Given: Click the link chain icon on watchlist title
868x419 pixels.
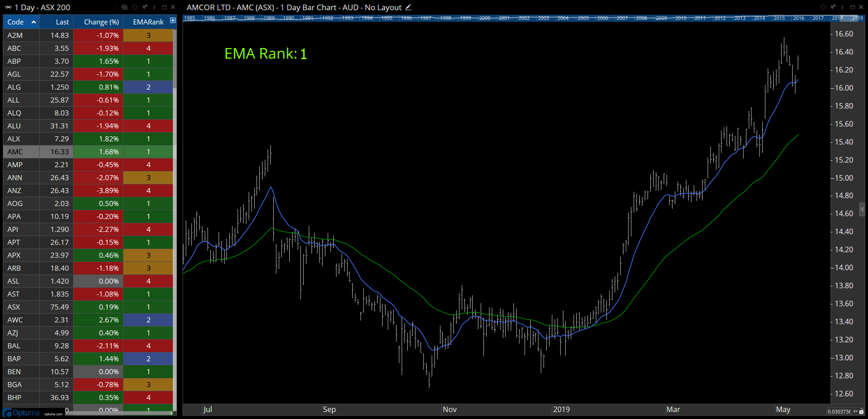Looking at the screenshot, I should [x=8, y=7].
